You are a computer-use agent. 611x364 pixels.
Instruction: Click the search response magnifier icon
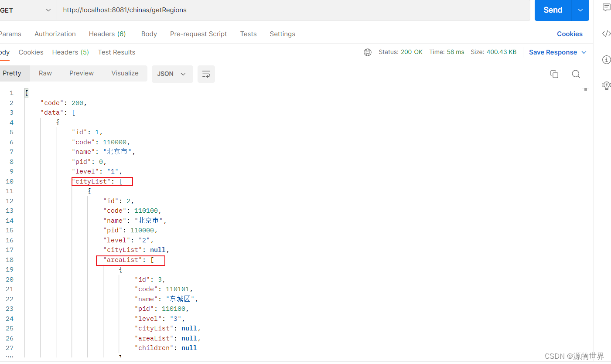pos(576,74)
